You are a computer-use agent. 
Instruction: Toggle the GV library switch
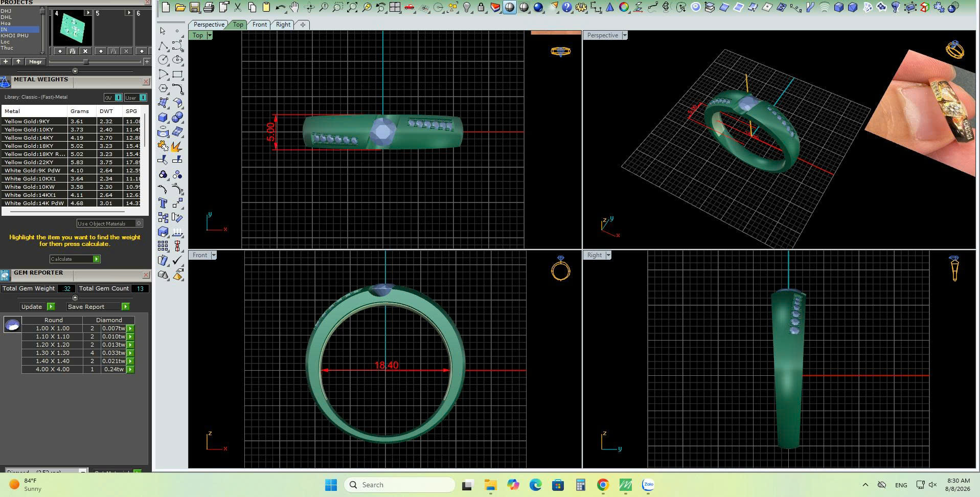click(x=113, y=97)
